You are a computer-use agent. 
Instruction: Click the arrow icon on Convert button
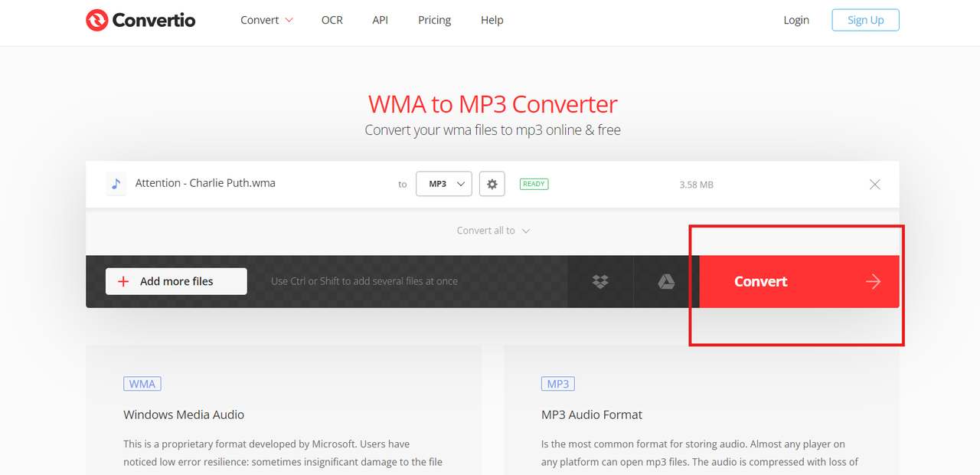873,281
